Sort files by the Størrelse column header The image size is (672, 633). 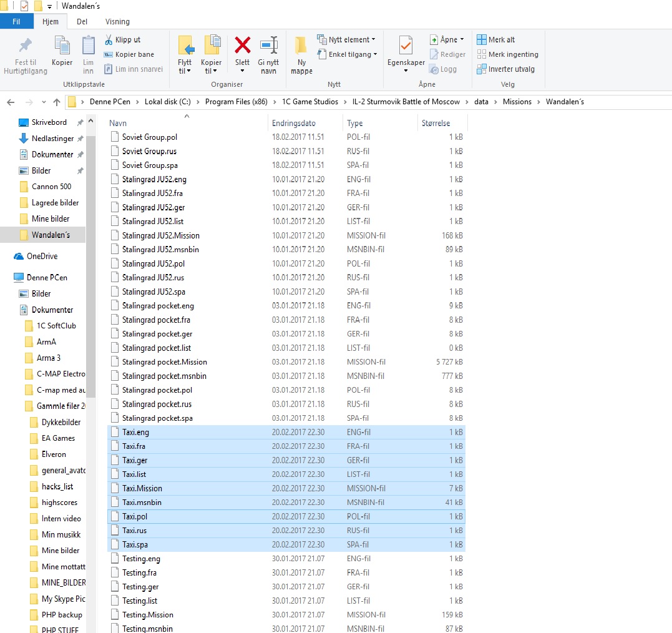[x=434, y=123]
